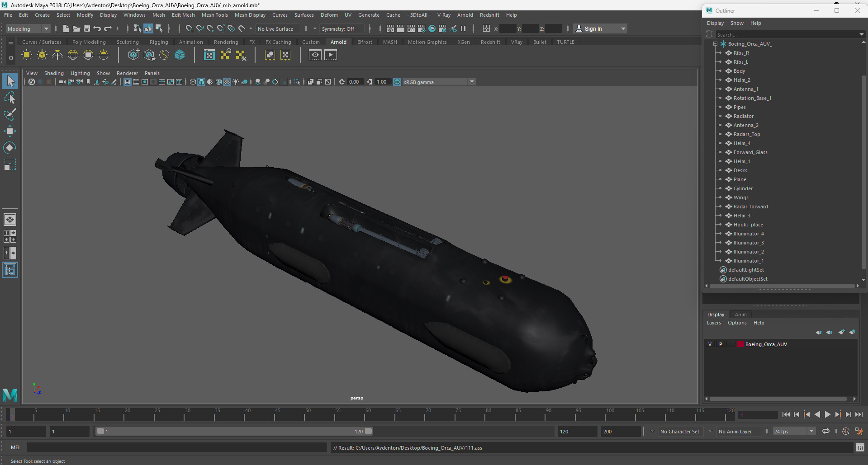The width and height of the screenshot is (868, 465).
Task: Create a new empty display layer
Action: (841, 332)
